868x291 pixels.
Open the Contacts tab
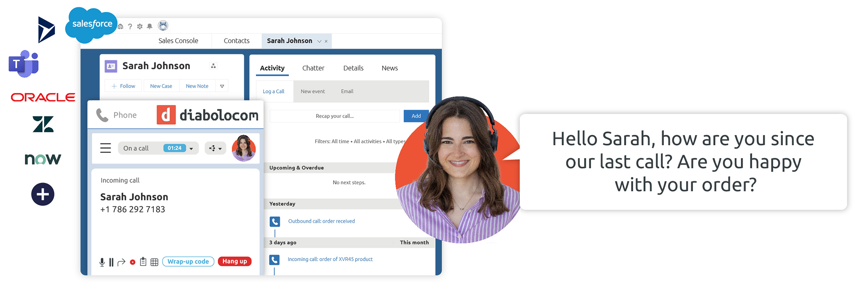tap(236, 41)
